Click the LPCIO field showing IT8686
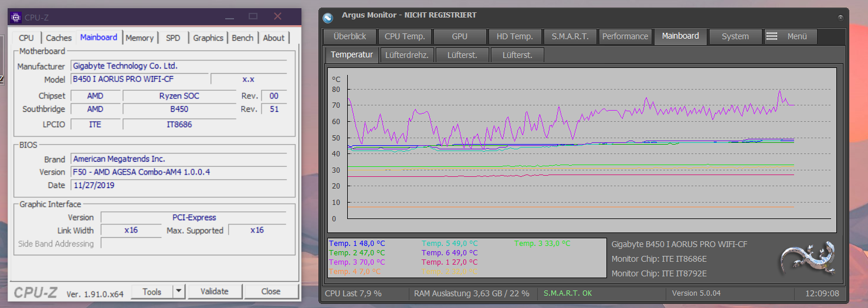The image size is (868, 308). (179, 124)
